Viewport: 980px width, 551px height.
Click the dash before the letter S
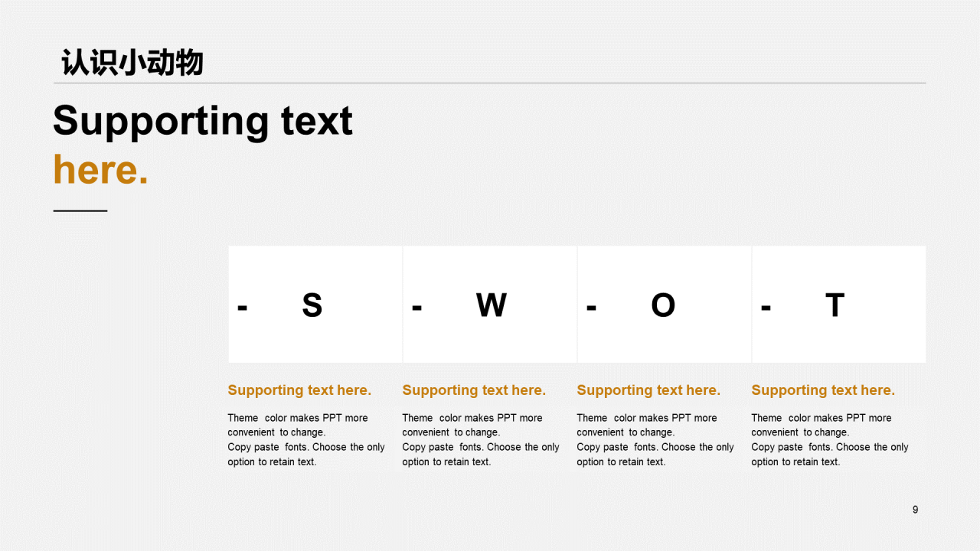(x=243, y=308)
